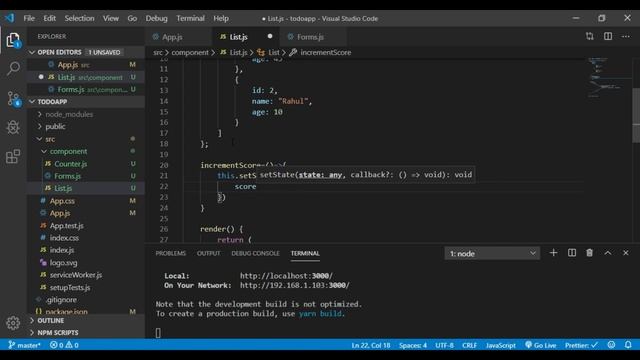Open the File menu

29,18
